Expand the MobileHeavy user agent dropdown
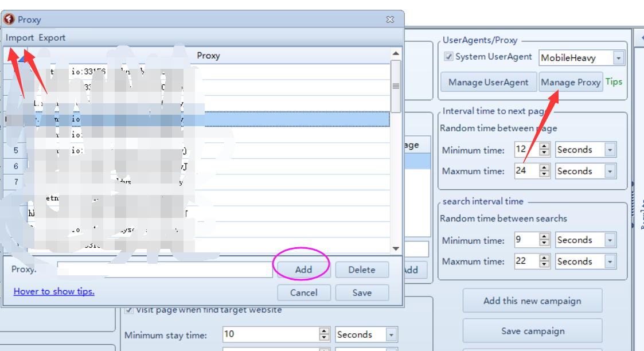 click(x=618, y=58)
